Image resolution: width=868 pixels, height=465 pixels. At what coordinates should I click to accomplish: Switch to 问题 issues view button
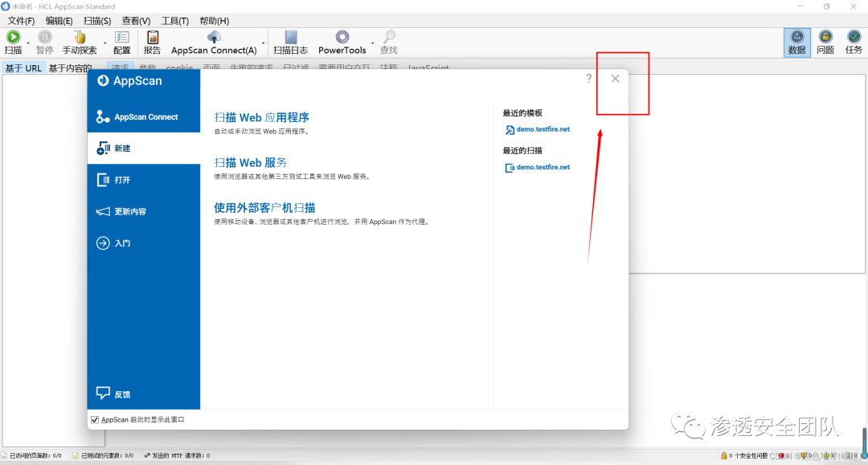pyautogui.click(x=825, y=43)
